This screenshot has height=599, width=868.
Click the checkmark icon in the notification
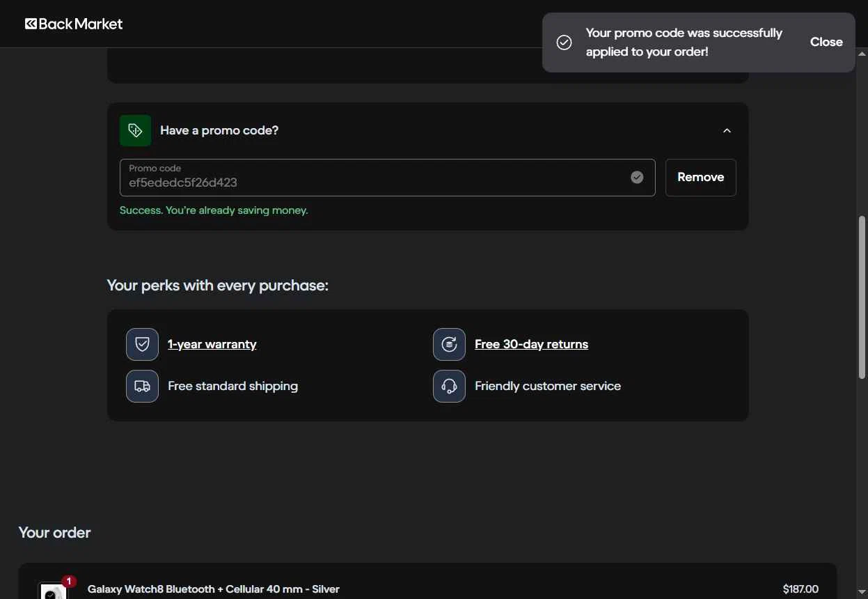pos(565,42)
